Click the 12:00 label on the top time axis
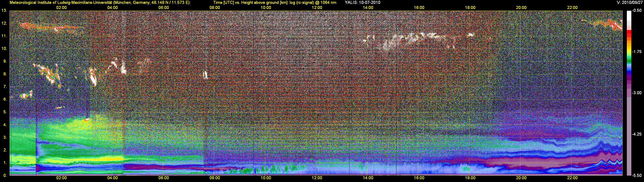The width and height of the screenshot is (644, 182). click(x=317, y=8)
